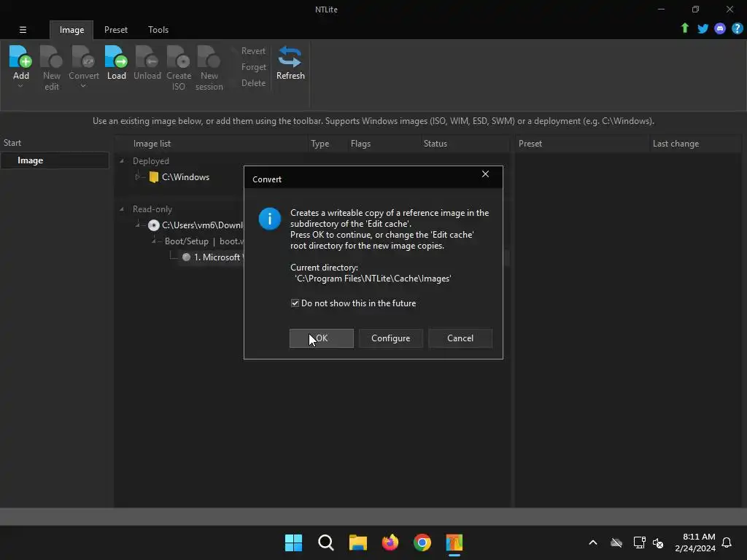The width and height of the screenshot is (747, 560).
Task: Expand the Add dropdown arrow
Action: (x=20, y=86)
